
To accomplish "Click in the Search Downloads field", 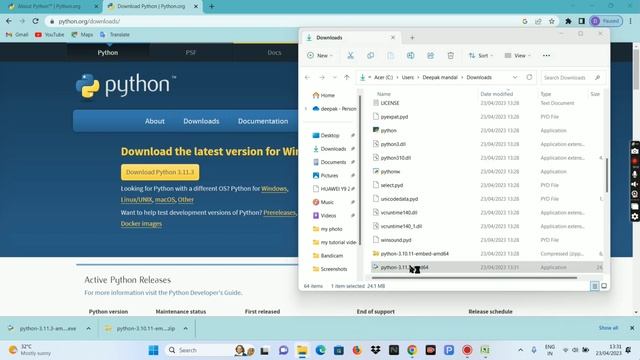I will [572, 78].
